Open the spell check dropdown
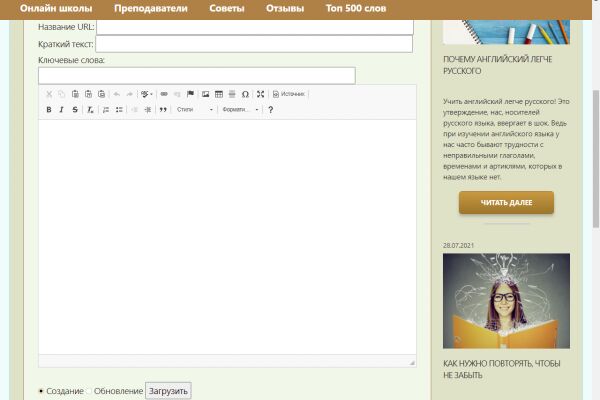This screenshot has height=400, width=600. (x=147, y=94)
